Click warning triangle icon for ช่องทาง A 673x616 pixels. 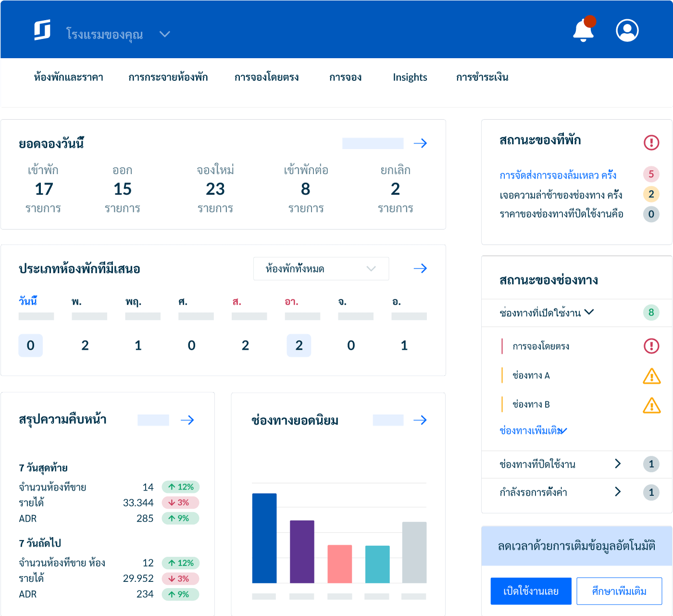(651, 376)
